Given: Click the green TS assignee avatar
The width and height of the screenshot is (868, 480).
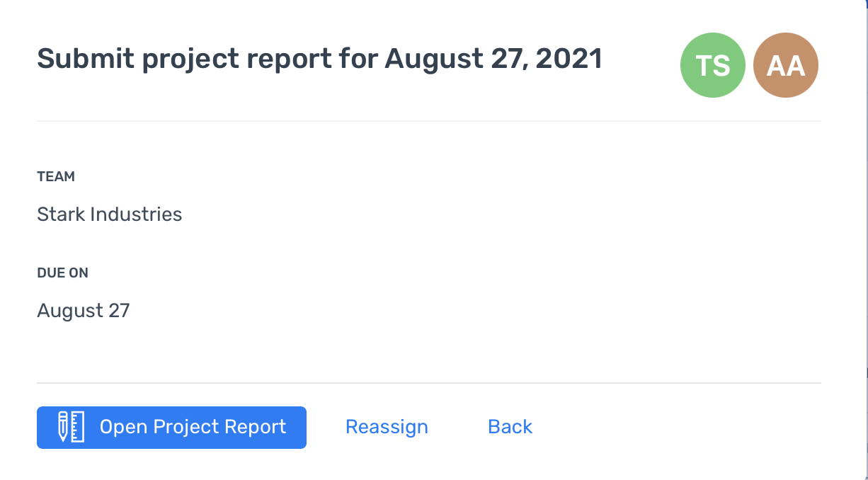Looking at the screenshot, I should [712, 65].
